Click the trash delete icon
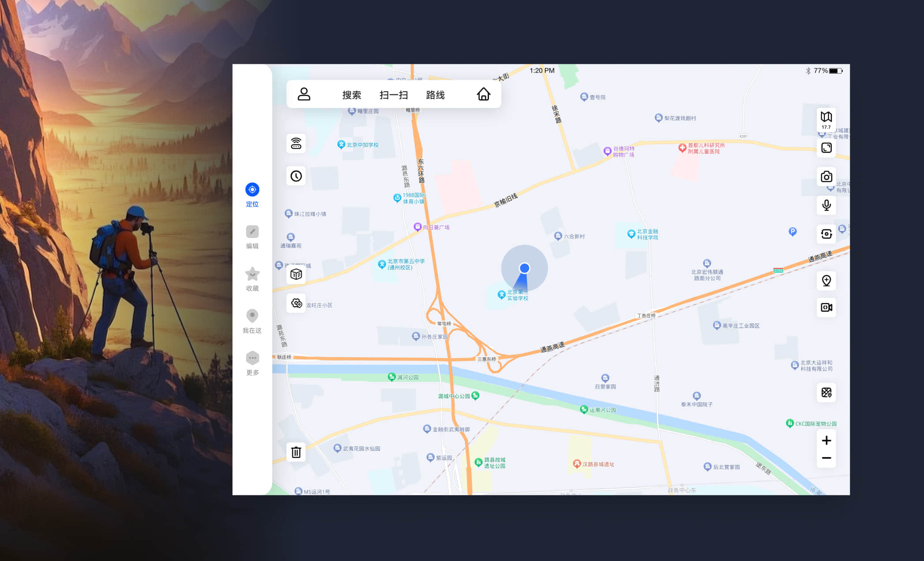The width and height of the screenshot is (924, 561). click(x=296, y=452)
